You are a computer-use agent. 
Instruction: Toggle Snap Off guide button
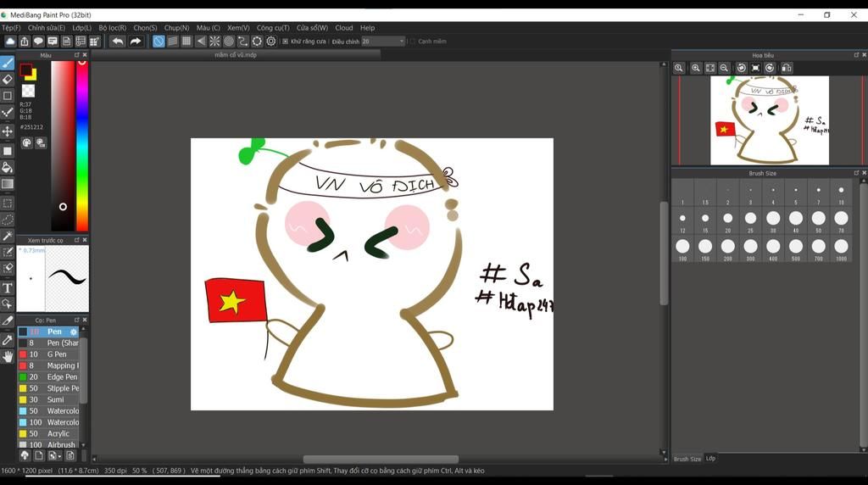(159, 41)
